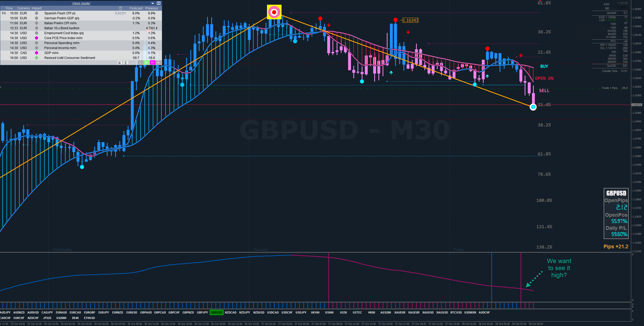Click red down arrow near 1.16343 label
The width and height of the screenshot is (644, 326).
click(x=408, y=32)
